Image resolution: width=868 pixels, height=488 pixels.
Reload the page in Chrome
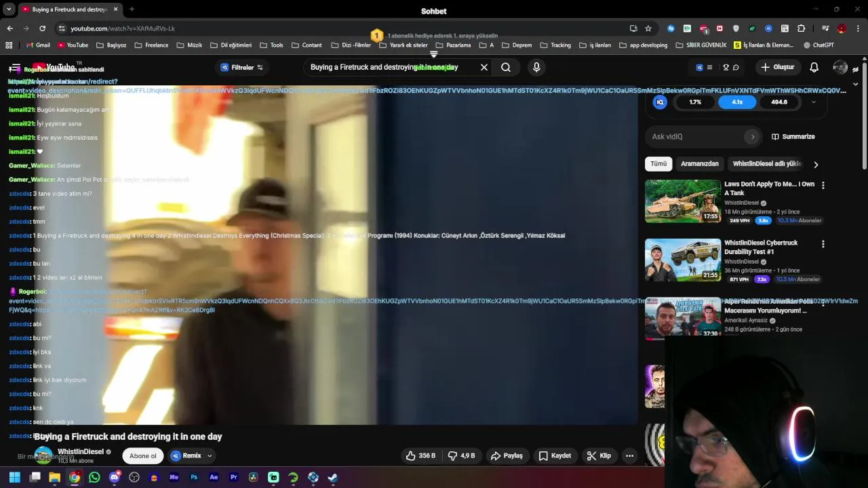click(42, 28)
